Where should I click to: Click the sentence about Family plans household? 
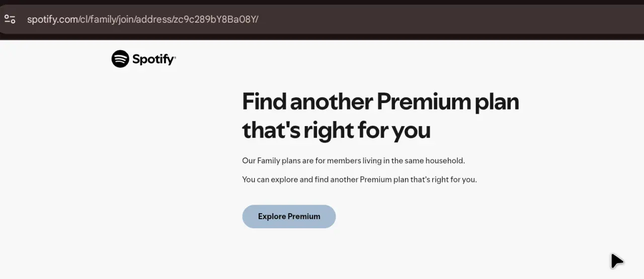pos(354,161)
